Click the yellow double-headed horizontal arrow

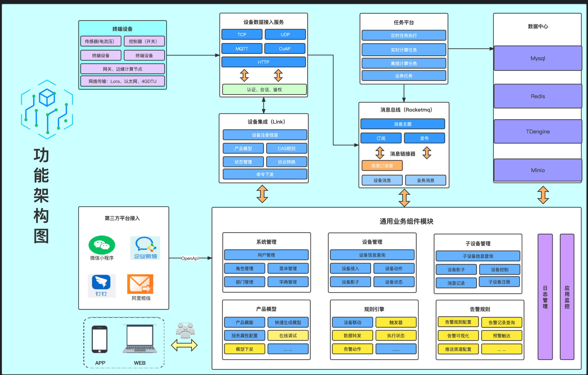coord(184,345)
